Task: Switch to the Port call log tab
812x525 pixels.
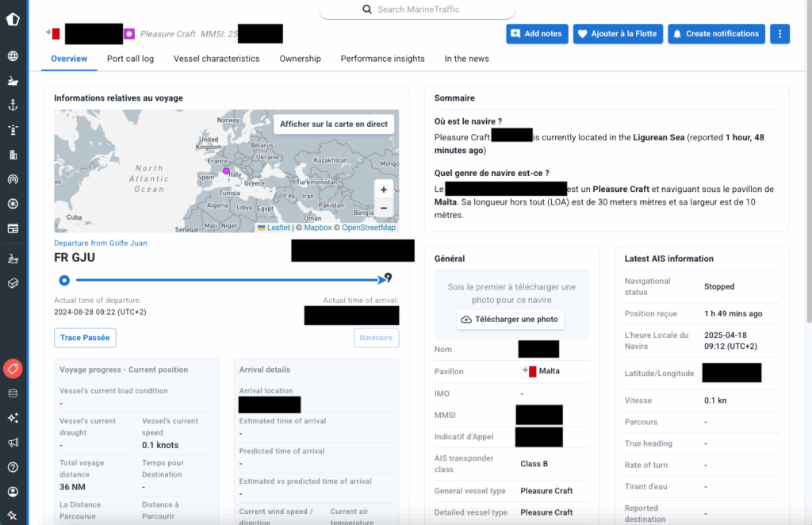Action: click(130, 59)
